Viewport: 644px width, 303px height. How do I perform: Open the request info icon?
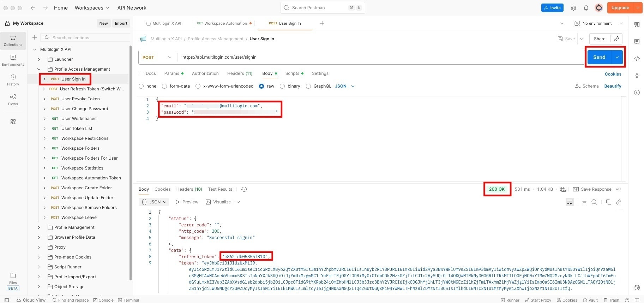(637, 93)
